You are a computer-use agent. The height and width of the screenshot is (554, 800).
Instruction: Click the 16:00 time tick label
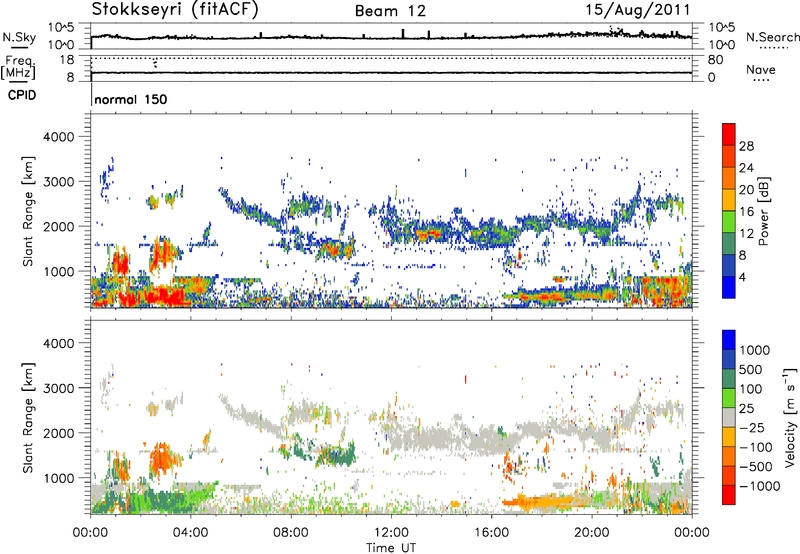pos(491,532)
